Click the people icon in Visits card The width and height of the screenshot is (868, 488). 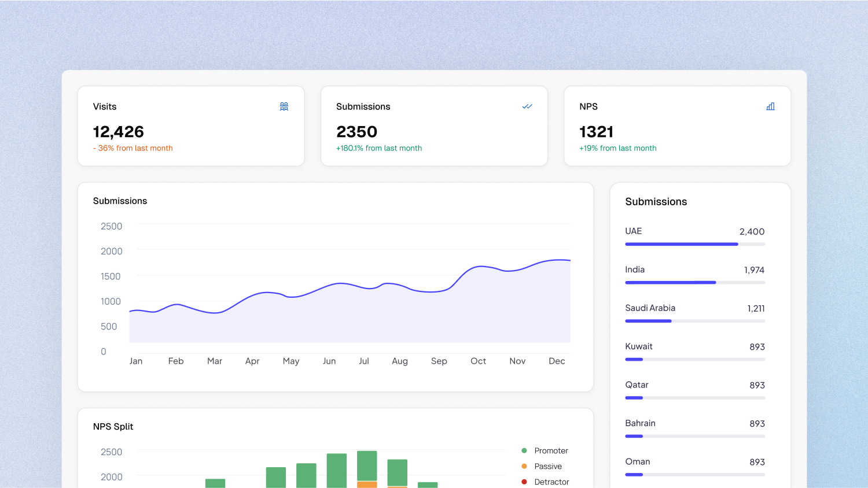click(x=284, y=106)
